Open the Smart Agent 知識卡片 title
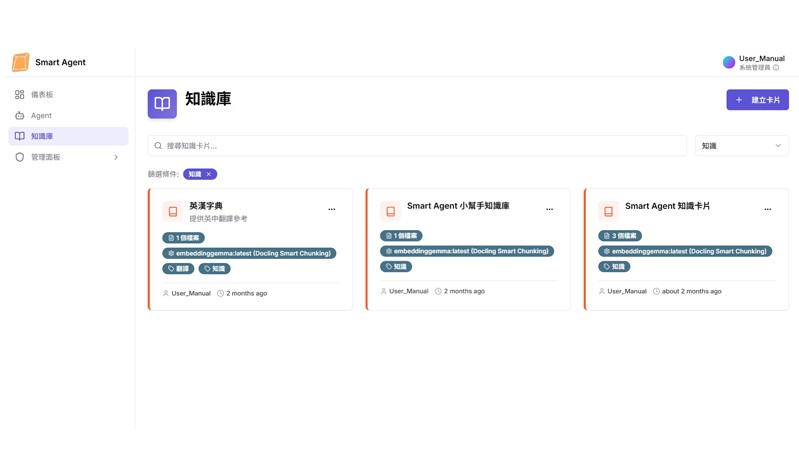The image size is (799, 454). point(668,206)
